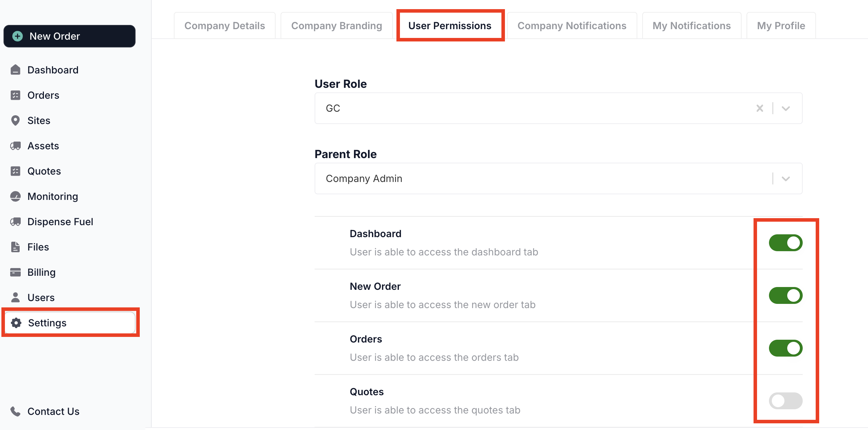
Task: Open the My Profile tab
Action: click(781, 26)
